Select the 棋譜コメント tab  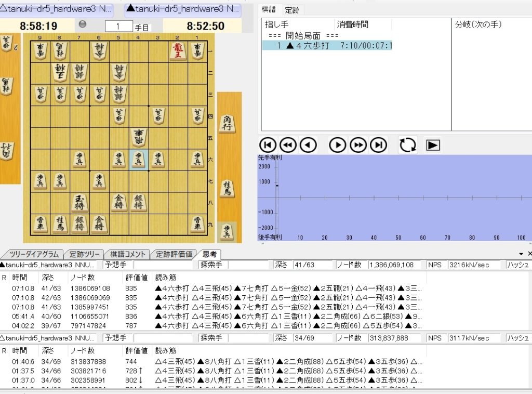pyautogui.click(x=127, y=254)
